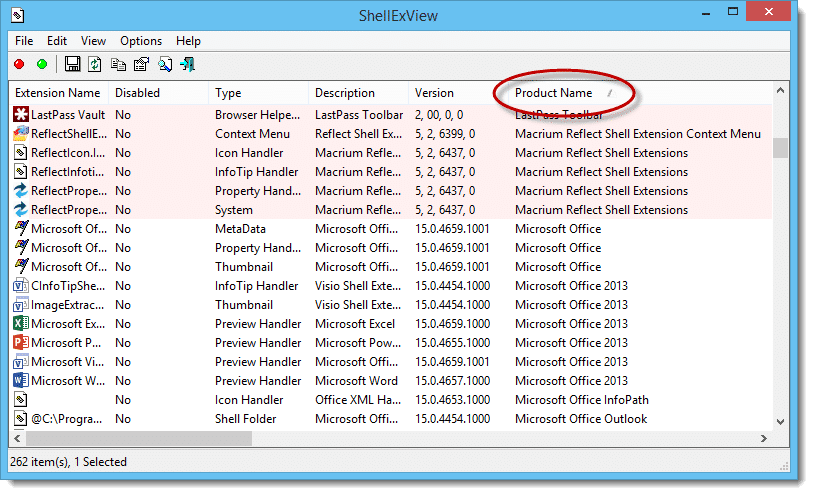The image size is (813, 495).
Task: Click the icon of the ReflectPrope... System row
Action: 21,209
